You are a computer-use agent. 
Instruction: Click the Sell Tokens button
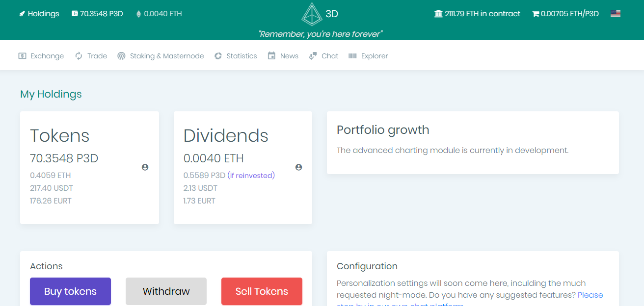[x=262, y=291]
